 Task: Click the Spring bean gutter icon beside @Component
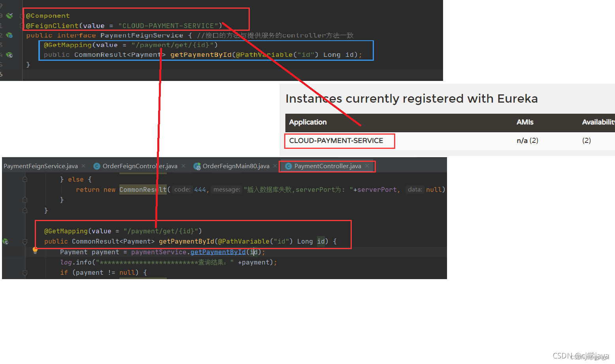(10, 16)
